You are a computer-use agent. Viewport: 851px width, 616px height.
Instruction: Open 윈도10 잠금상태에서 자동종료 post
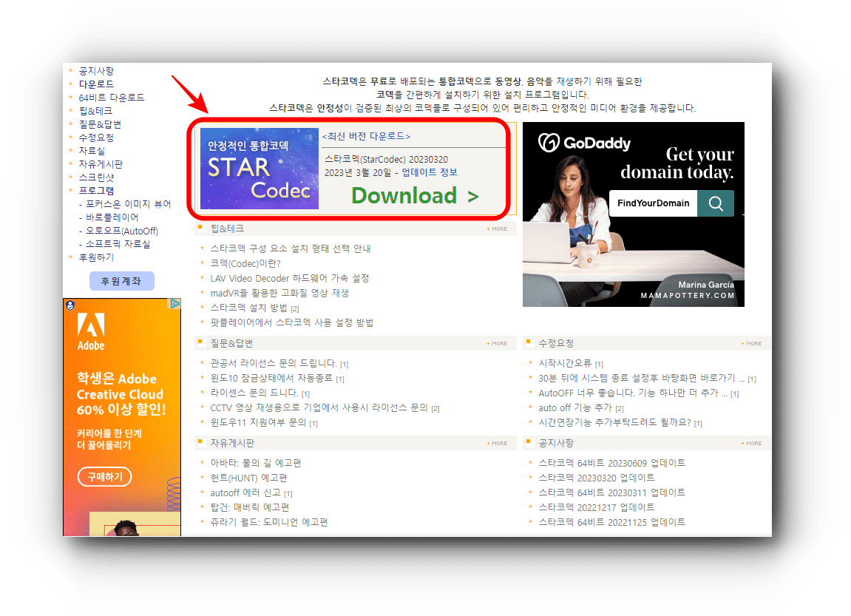click(271, 379)
